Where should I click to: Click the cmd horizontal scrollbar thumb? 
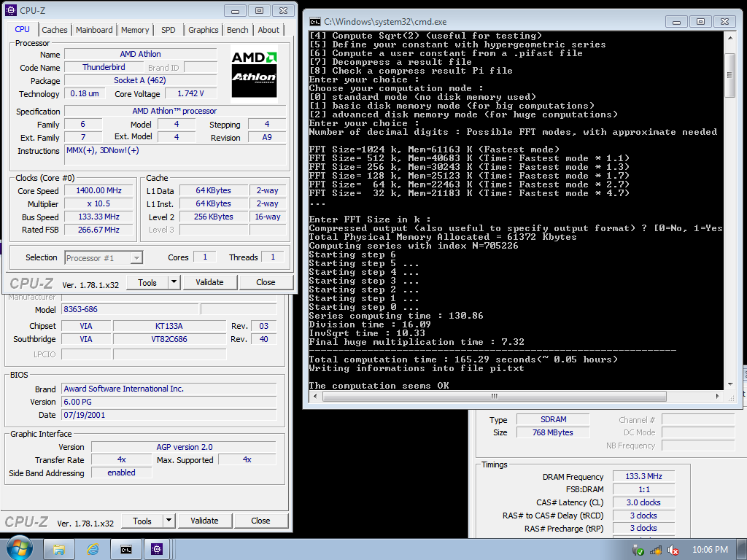point(494,396)
